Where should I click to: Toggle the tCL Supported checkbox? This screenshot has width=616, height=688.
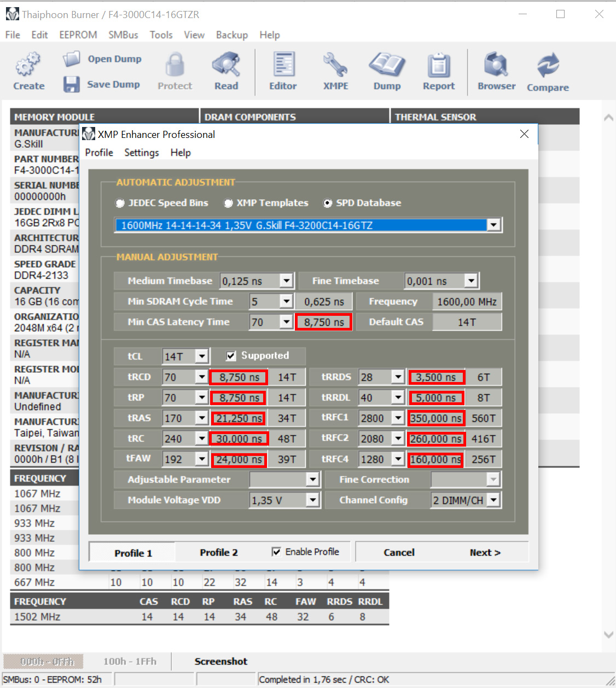[x=231, y=356]
